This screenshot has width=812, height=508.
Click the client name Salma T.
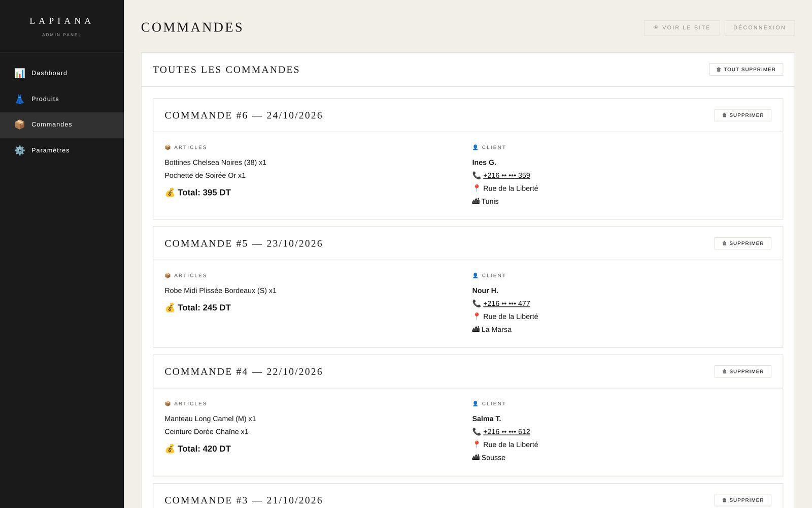(487, 419)
